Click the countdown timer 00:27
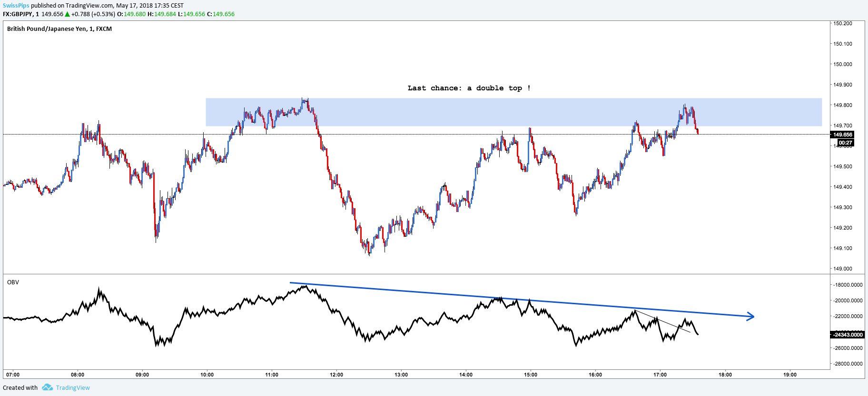868x396 pixels. (x=845, y=143)
